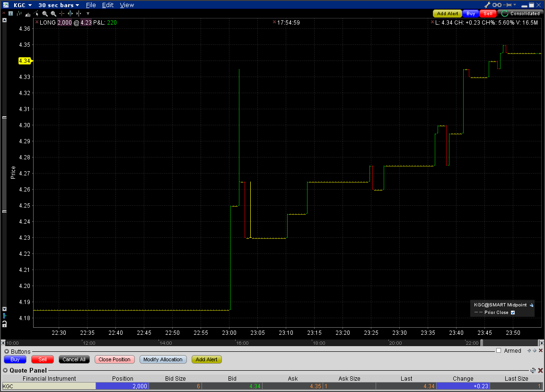The image size is (545, 392).
Task: Toggle the volume histogram icon
Action: 28,14
